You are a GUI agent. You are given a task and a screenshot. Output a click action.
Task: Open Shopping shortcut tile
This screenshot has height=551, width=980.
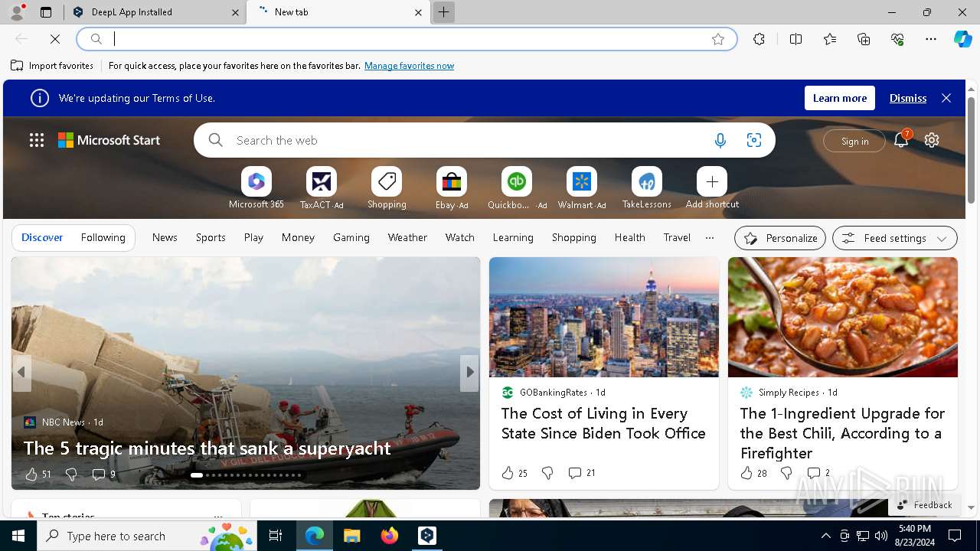(387, 188)
